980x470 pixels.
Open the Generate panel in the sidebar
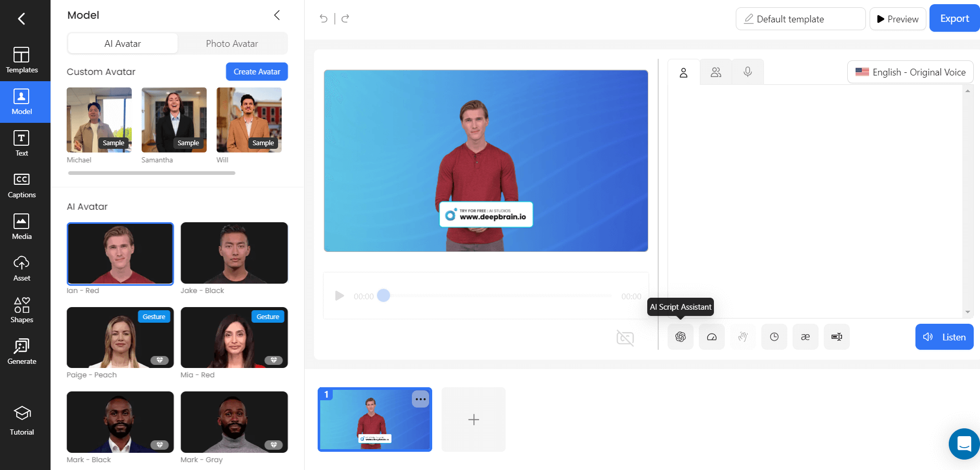pyautogui.click(x=21, y=351)
